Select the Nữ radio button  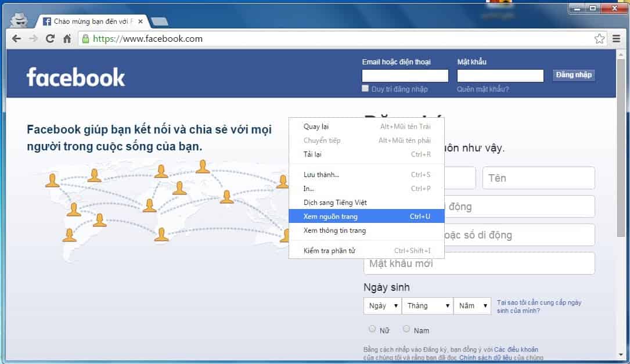tap(372, 329)
